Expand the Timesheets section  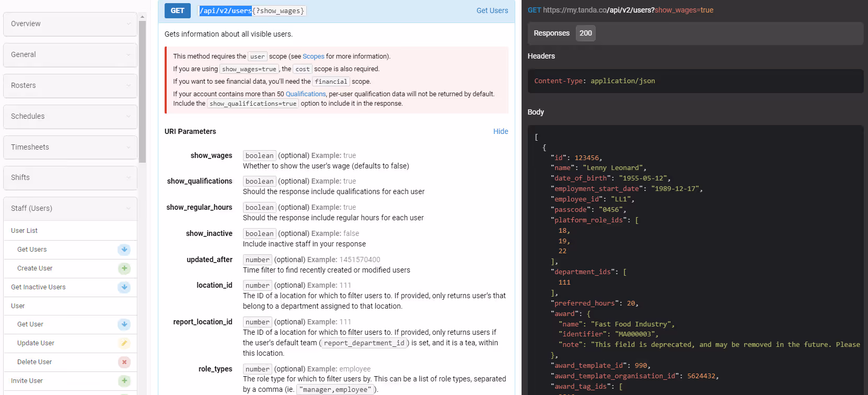(70, 147)
